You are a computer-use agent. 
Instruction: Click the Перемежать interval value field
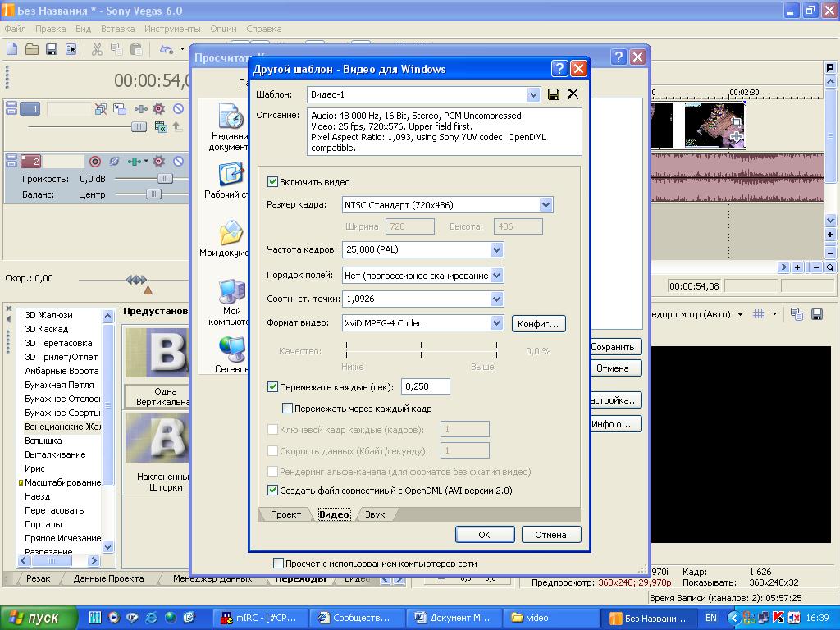point(426,386)
